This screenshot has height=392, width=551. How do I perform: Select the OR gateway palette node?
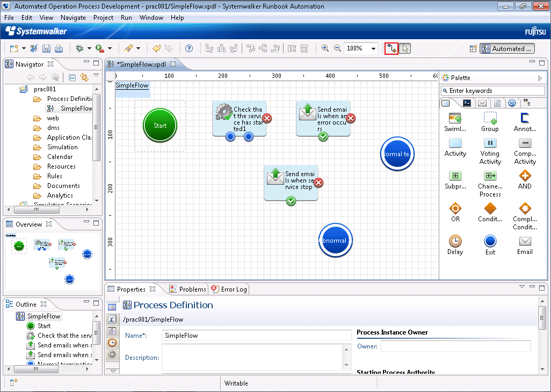coord(455,213)
